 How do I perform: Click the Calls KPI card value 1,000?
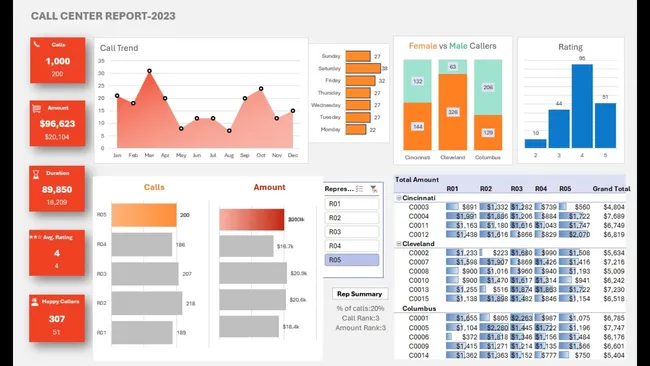tap(58, 61)
